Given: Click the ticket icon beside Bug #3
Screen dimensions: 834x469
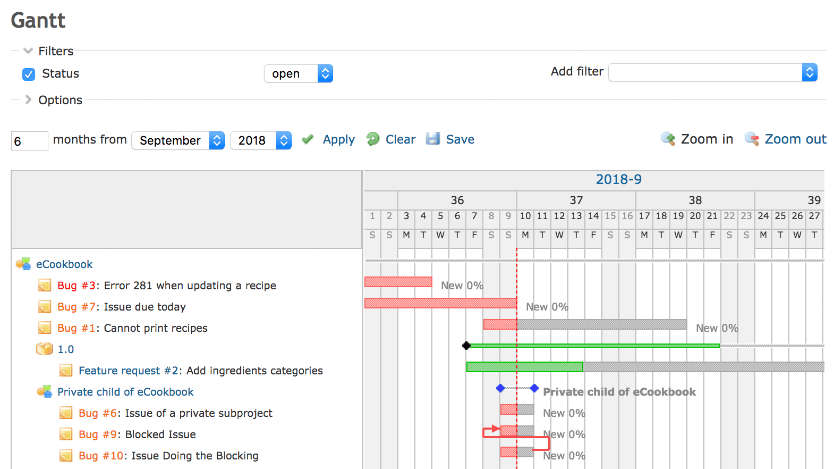Looking at the screenshot, I should tap(45, 286).
